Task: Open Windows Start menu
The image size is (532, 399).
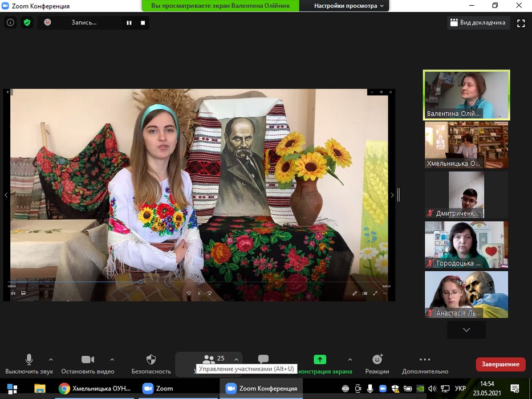Action: click(x=12, y=389)
